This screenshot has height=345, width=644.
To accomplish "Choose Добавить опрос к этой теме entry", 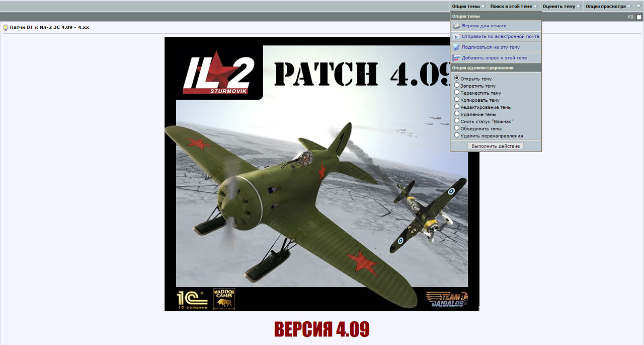I will [x=495, y=57].
